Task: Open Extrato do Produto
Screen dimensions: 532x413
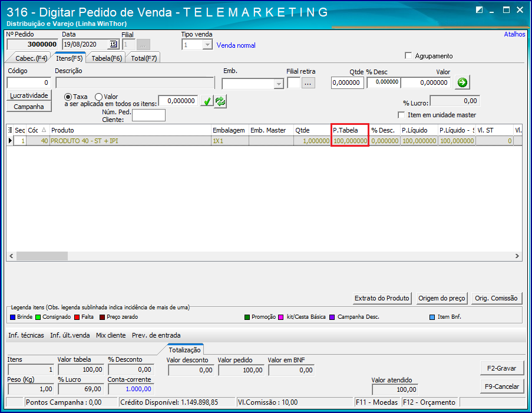Action: point(382,298)
